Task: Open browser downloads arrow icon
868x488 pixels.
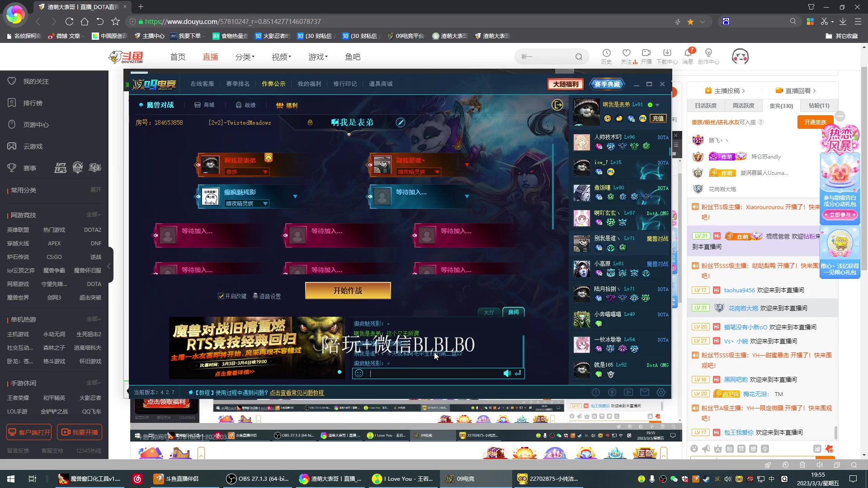Action: tap(843, 21)
